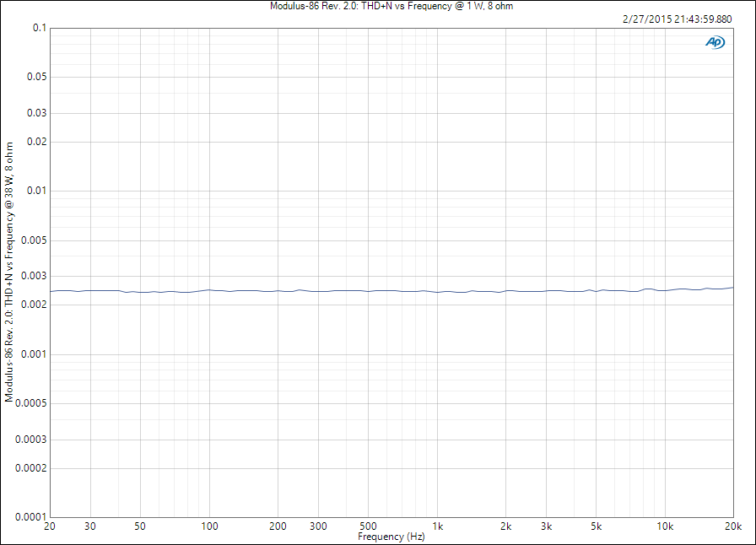Image resolution: width=756 pixels, height=545 pixels.
Task: Click the x-axis tick label '5k'
Action: click(596, 526)
